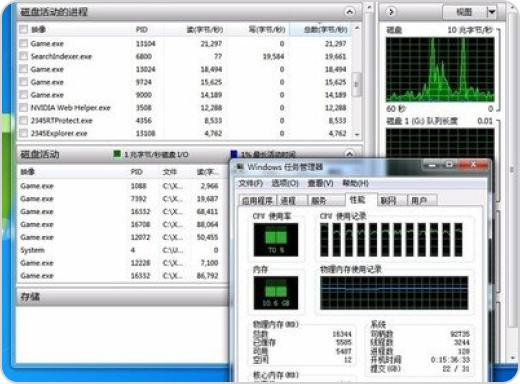Tick the checkbox for 2345Explorer.exe

point(23,133)
